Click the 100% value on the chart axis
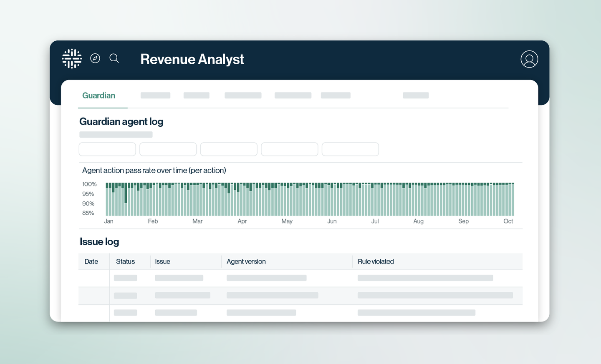 click(89, 184)
